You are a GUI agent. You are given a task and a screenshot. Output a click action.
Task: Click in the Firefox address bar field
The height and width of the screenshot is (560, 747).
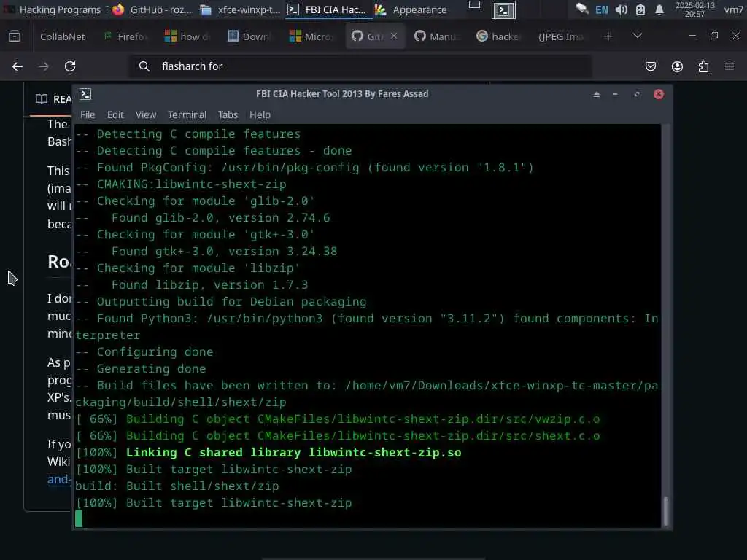(x=362, y=66)
